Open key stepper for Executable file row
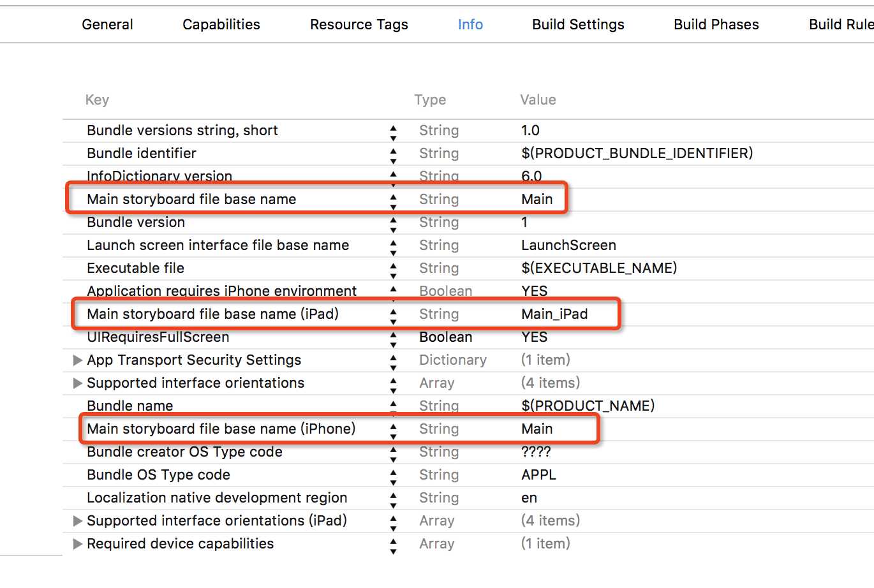Viewport: 874px width, 588px height. 393,268
